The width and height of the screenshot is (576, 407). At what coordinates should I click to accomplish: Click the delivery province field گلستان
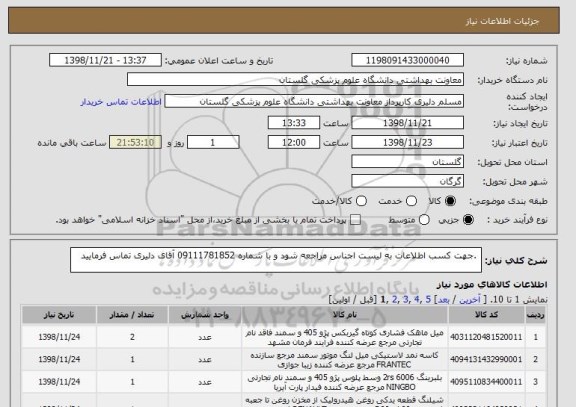407,162
